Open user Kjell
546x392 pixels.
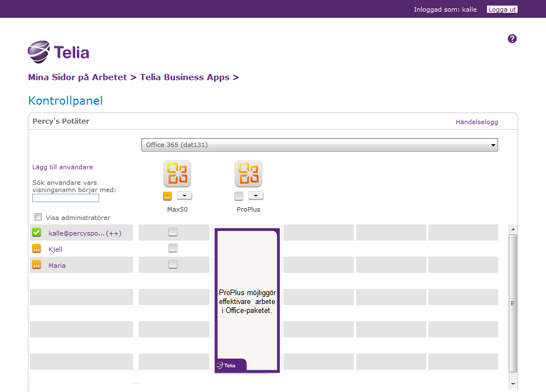point(55,249)
